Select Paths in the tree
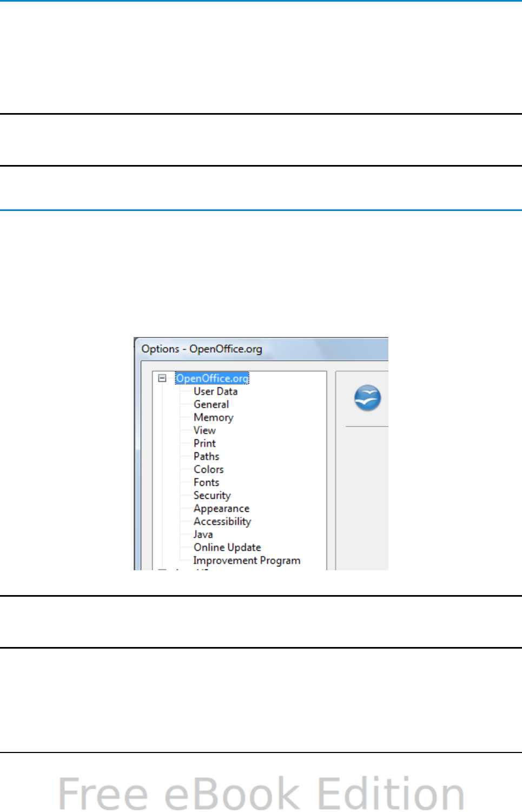 point(206,456)
